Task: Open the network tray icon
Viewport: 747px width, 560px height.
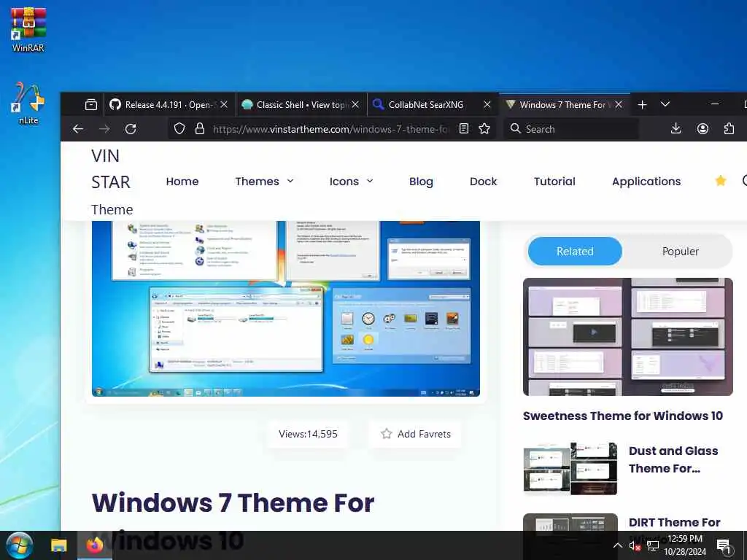Action: pos(653,545)
